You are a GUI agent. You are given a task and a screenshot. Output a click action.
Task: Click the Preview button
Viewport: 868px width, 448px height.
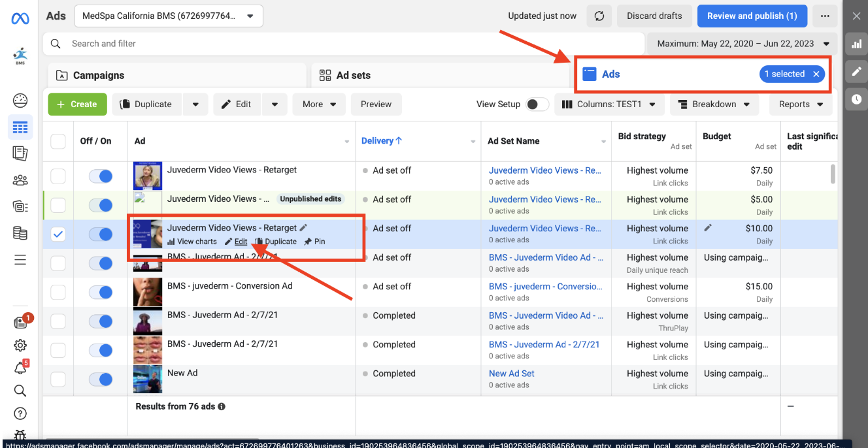376,104
